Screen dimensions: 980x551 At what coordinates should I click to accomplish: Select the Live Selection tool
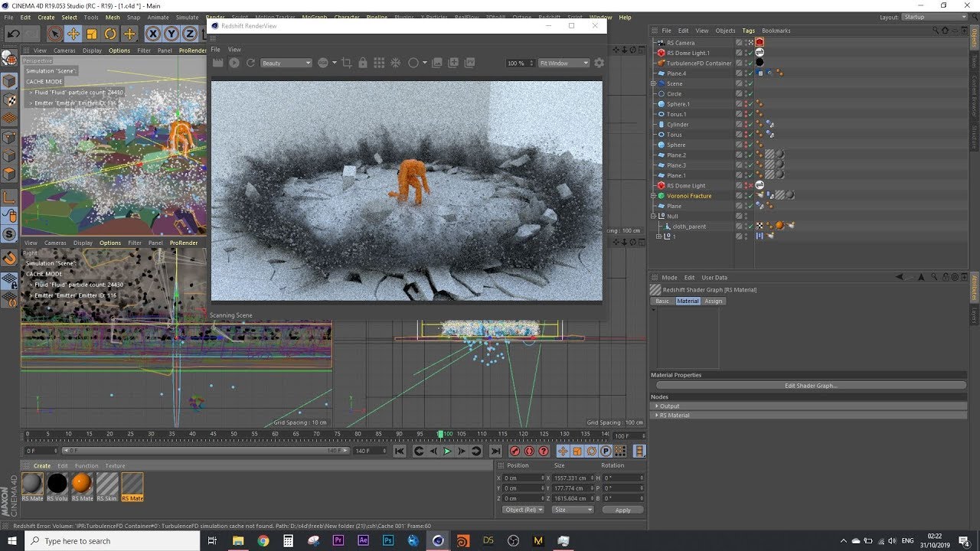tap(54, 34)
